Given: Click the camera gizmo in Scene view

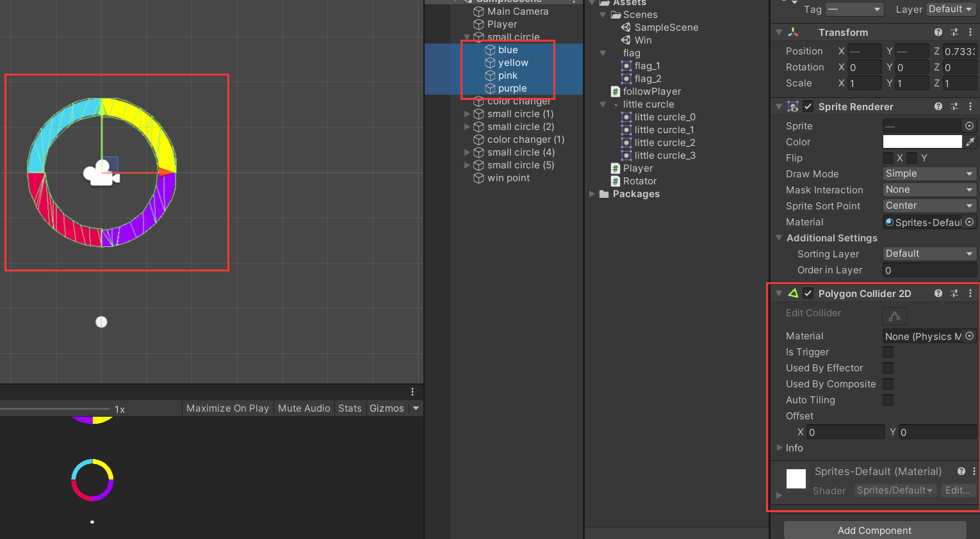Looking at the screenshot, I should click(x=101, y=173).
